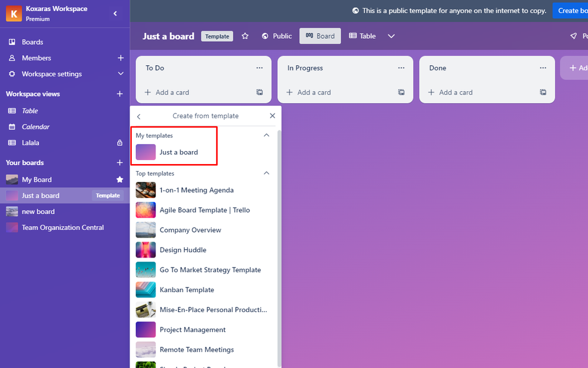Collapse the My templates section
This screenshot has height=368, width=588.
click(x=267, y=135)
